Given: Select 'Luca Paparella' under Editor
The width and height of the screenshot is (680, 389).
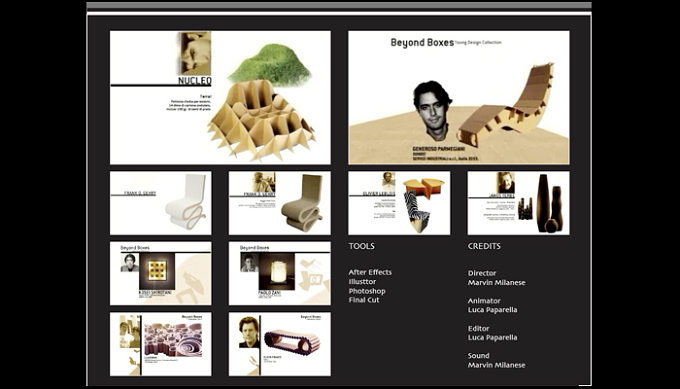Looking at the screenshot, I should click(493, 337).
